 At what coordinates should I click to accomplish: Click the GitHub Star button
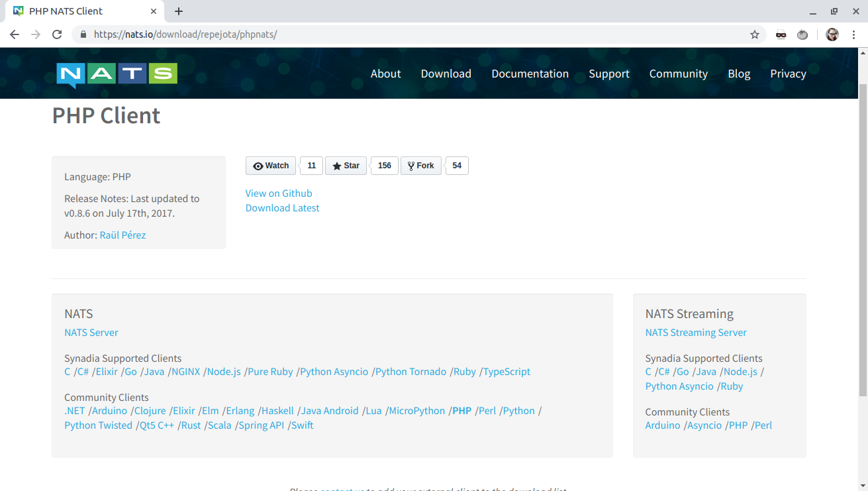point(346,166)
